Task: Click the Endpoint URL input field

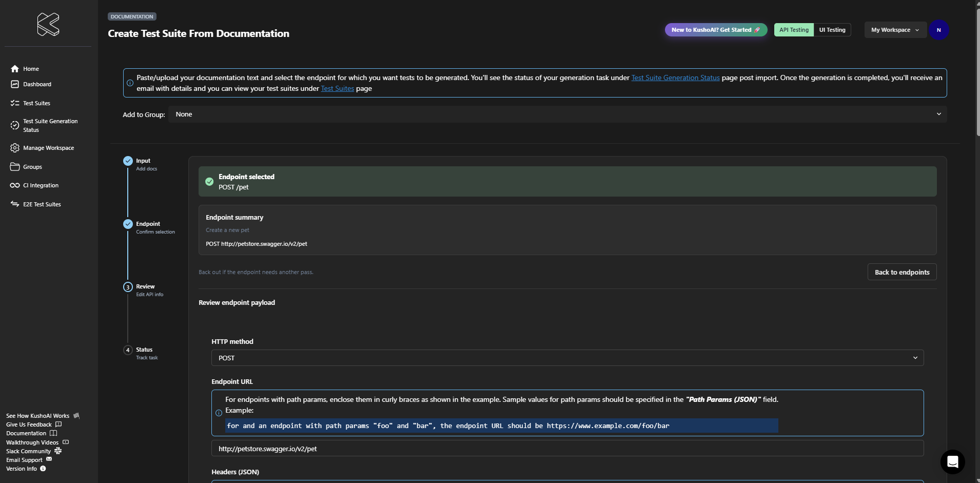Action: (567, 448)
